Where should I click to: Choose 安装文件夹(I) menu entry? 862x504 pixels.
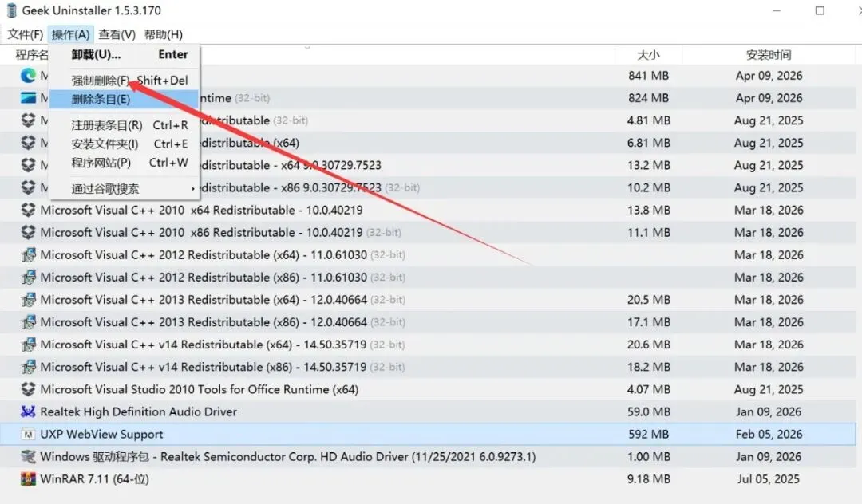(125, 144)
